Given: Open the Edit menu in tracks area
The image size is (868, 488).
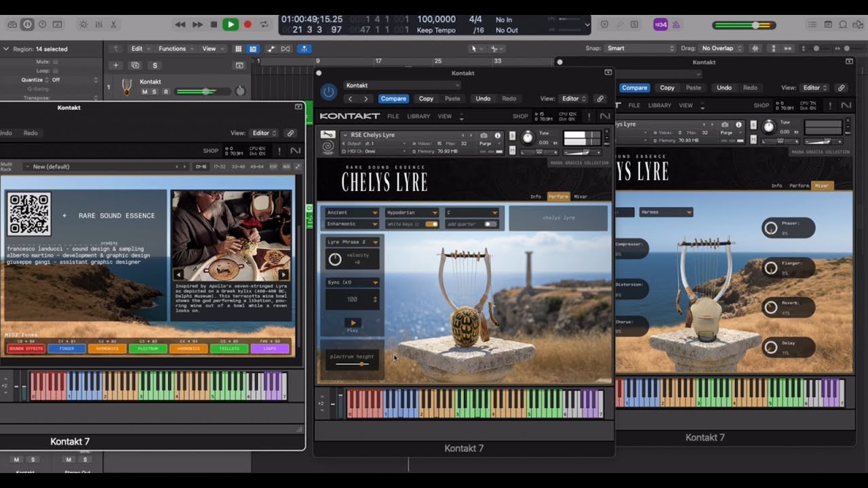Looking at the screenshot, I should pos(140,49).
